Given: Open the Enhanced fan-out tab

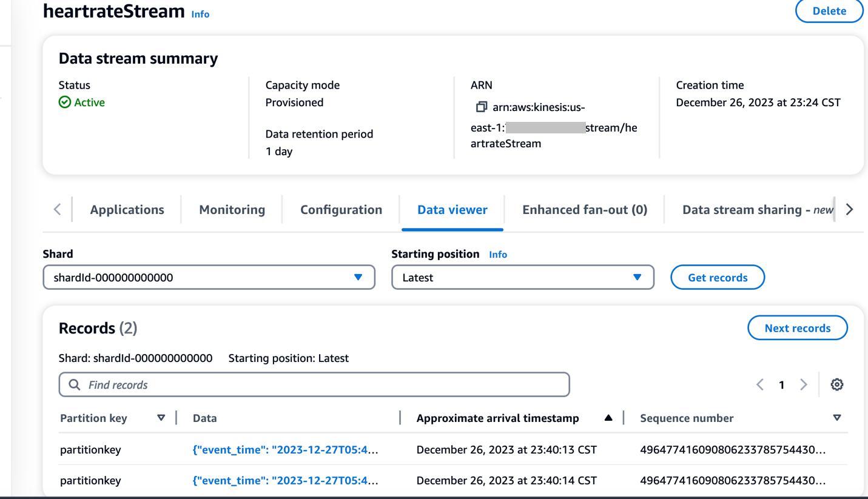Looking at the screenshot, I should (x=585, y=210).
